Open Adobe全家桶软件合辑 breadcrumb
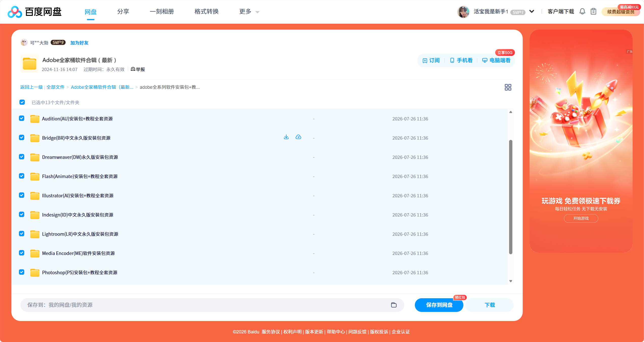Image resolution: width=644 pixels, height=342 pixels. pyautogui.click(x=102, y=87)
